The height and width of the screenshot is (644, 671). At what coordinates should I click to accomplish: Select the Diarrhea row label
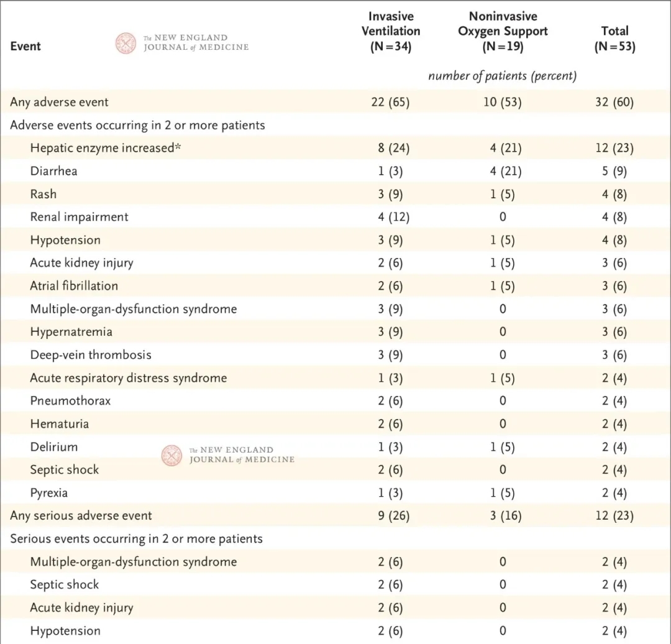(53, 171)
